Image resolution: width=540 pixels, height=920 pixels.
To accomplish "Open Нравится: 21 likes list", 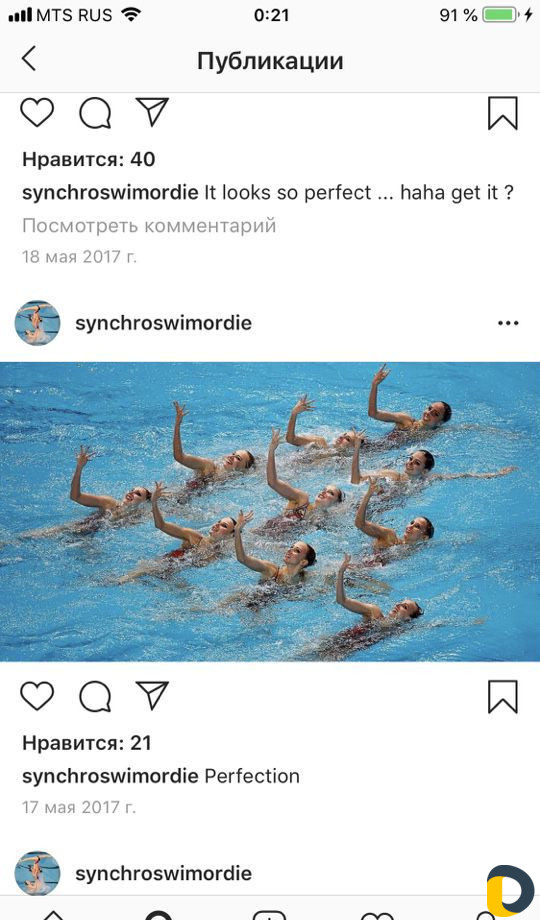I will point(87,743).
